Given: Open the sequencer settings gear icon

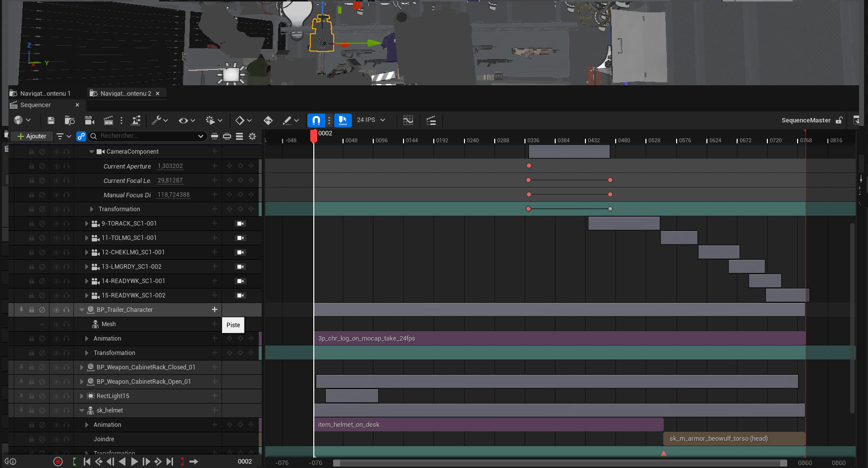Looking at the screenshot, I should pos(252,136).
